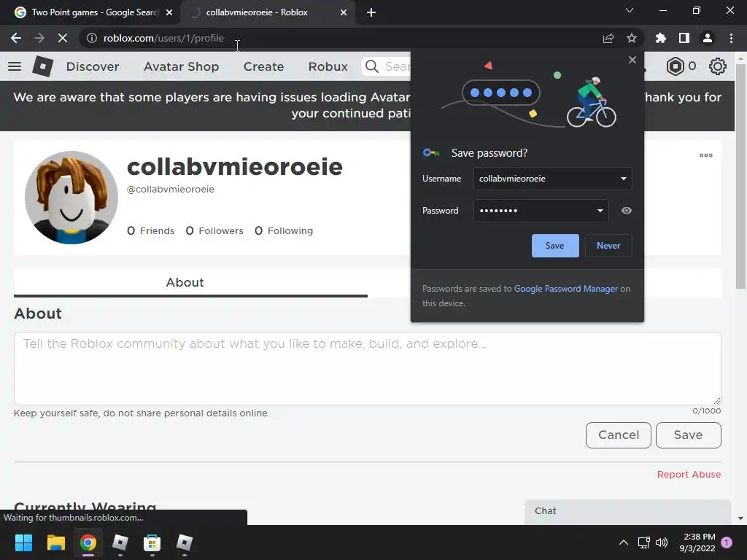Click Report Abuse link
The image size is (747, 560).
[x=689, y=474]
